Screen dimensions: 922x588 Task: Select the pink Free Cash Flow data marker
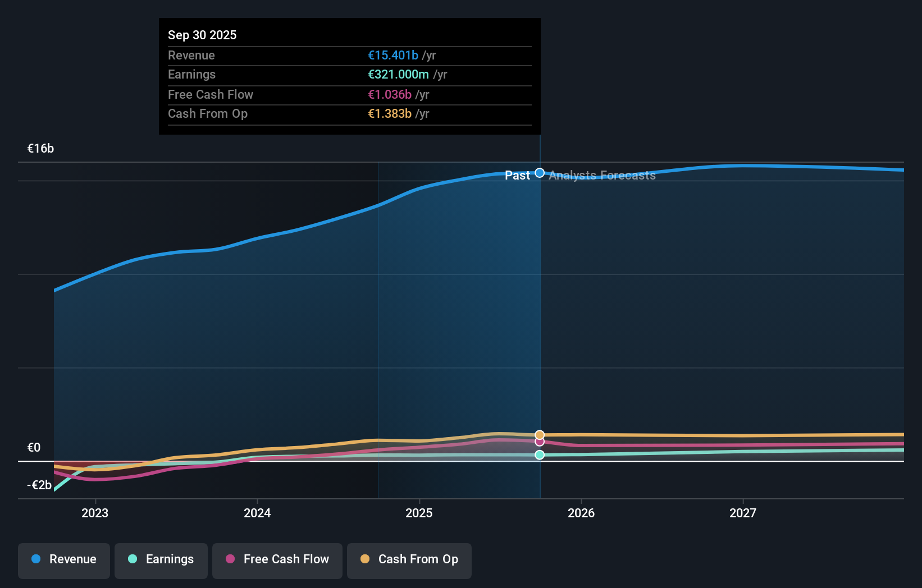540,442
